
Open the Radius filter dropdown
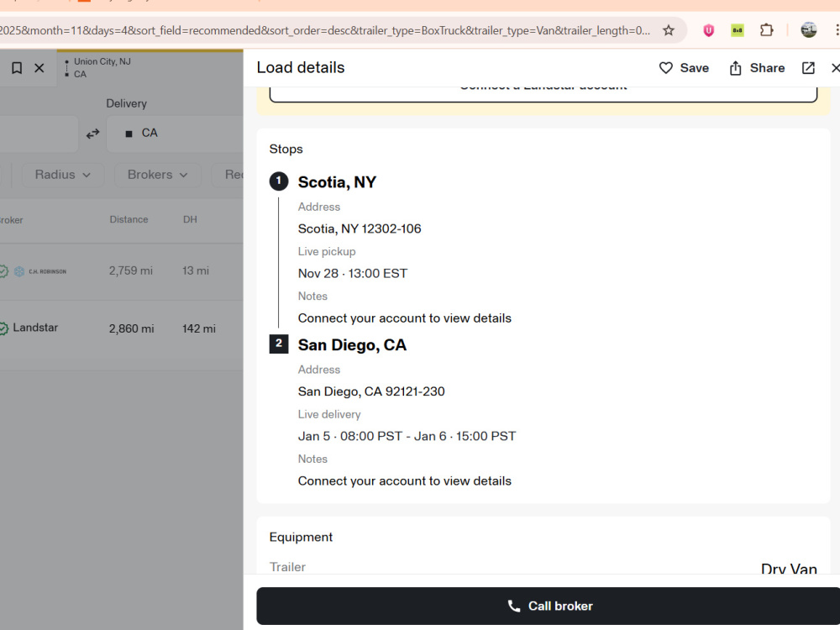(x=63, y=176)
